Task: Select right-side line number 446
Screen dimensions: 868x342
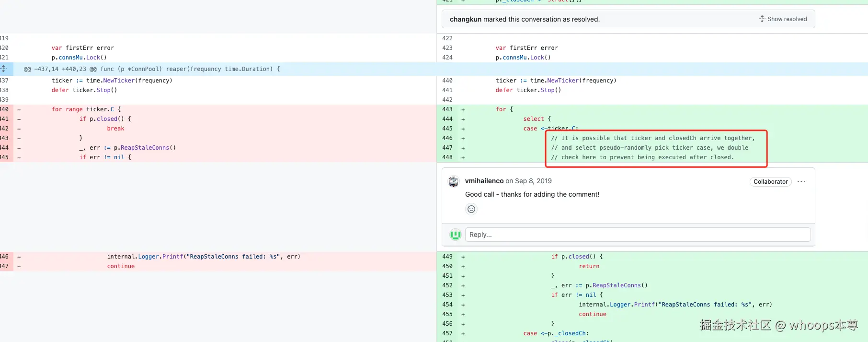Action: click(447, 138)
